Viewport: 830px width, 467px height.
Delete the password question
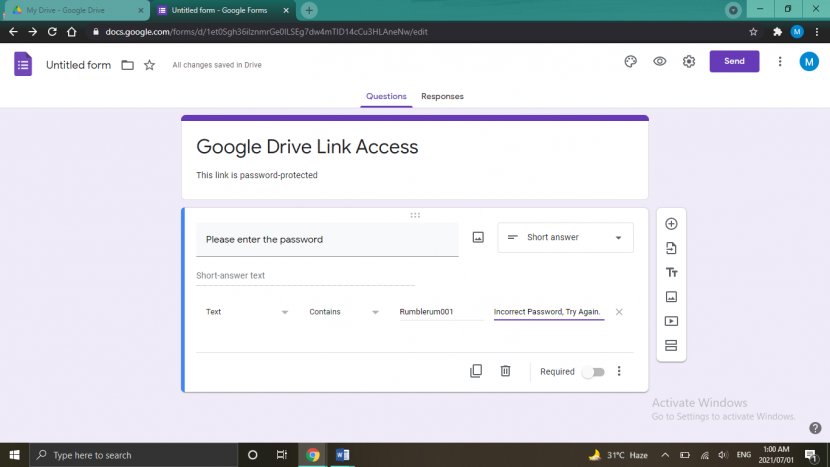(x=506, y=371)
